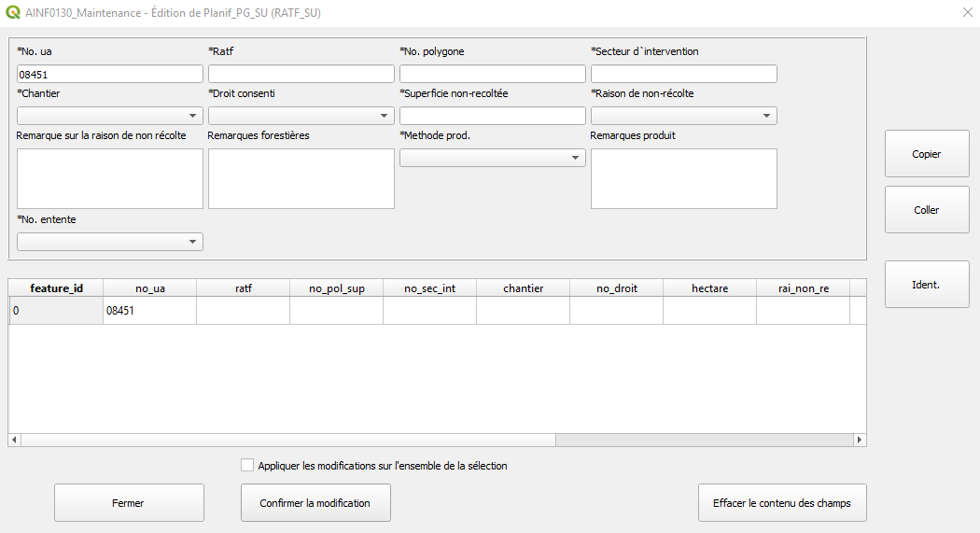Click the no_pol_sup column header
Viewport: 980px width, 533px height.
336,288
